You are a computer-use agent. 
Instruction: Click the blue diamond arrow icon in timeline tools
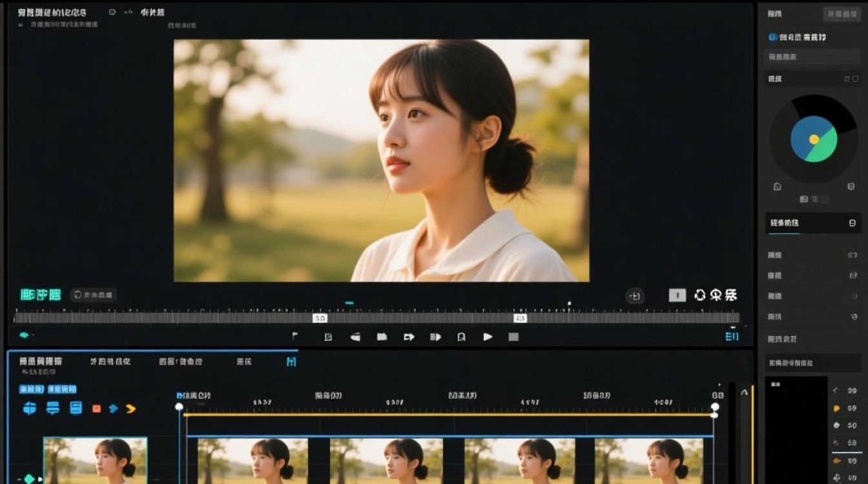coord(113,408)
